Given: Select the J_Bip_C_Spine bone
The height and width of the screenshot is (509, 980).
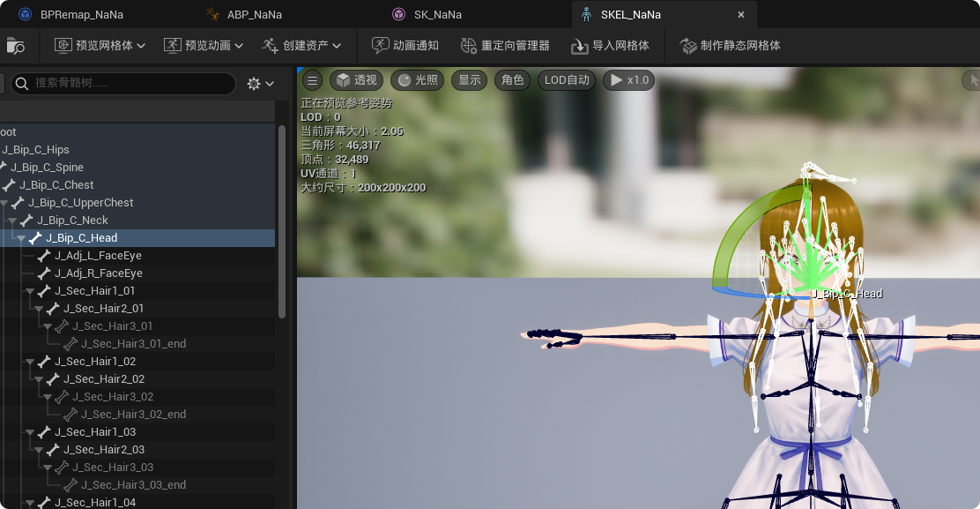Looking at the screenshot, I should tap(47, 167).
